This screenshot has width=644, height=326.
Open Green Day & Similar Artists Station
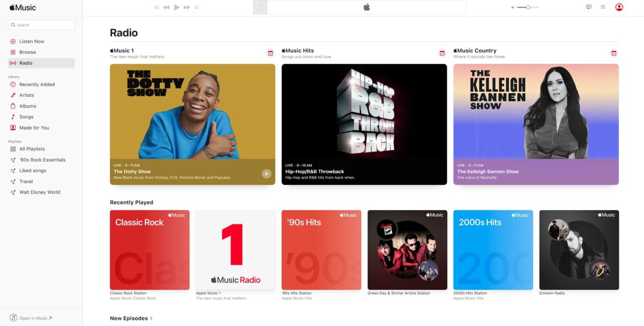point(407,250)
